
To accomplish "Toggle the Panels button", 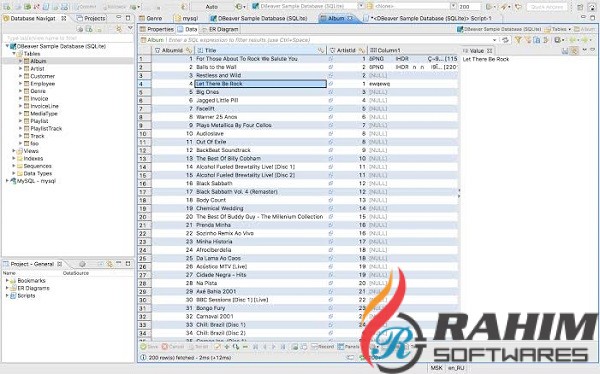I will tap(348, 347).
